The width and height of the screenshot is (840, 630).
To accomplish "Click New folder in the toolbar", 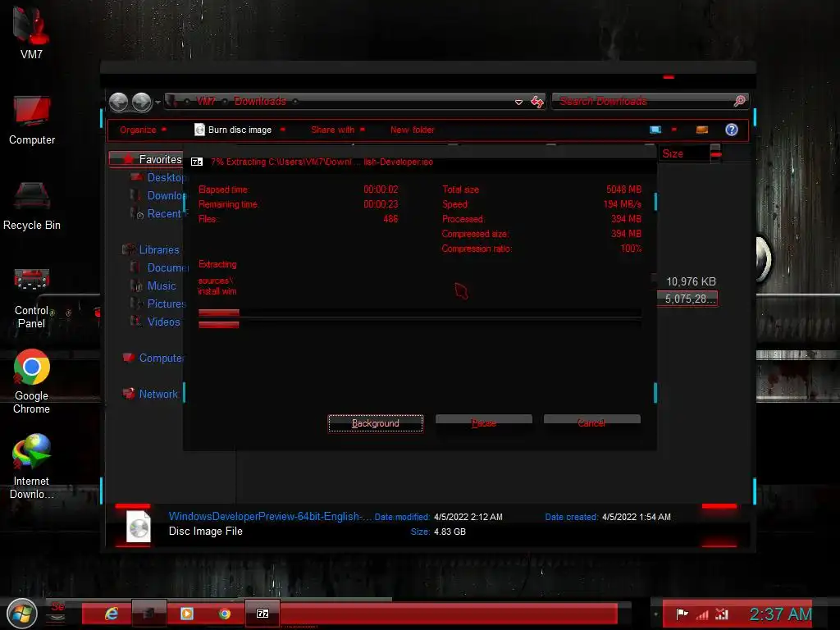I will tap(412, 130).
